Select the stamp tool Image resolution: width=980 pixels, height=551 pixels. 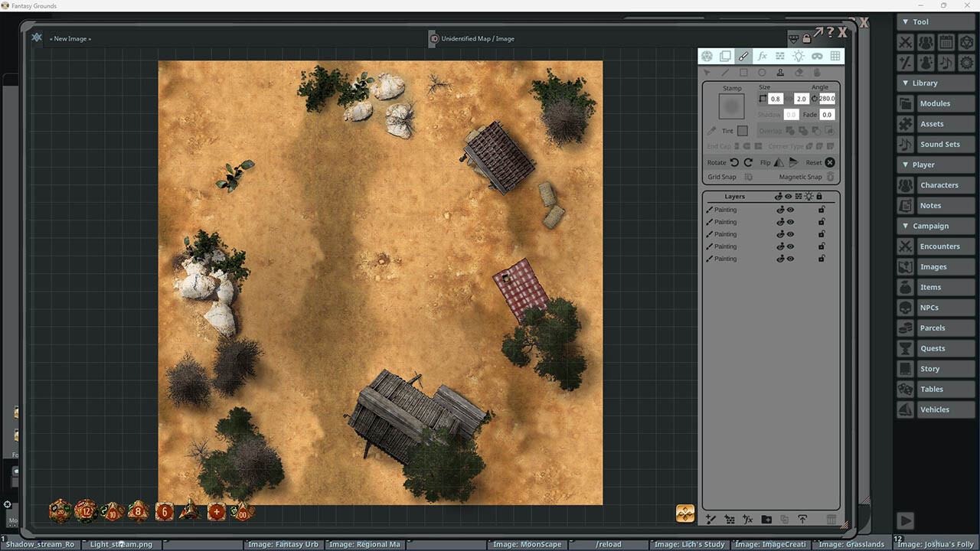[780, 72]
